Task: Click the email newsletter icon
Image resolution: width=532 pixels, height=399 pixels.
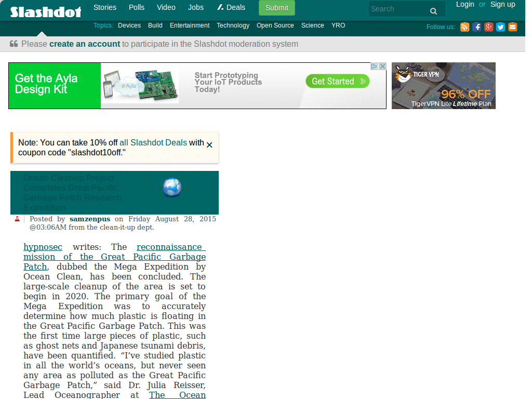Action: click(512, 27)
